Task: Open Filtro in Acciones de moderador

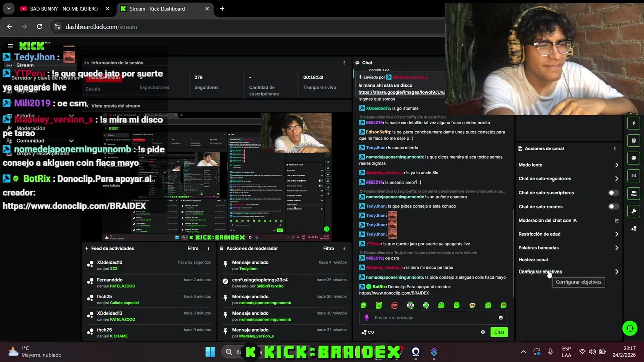Action: [x=329, y=248]
